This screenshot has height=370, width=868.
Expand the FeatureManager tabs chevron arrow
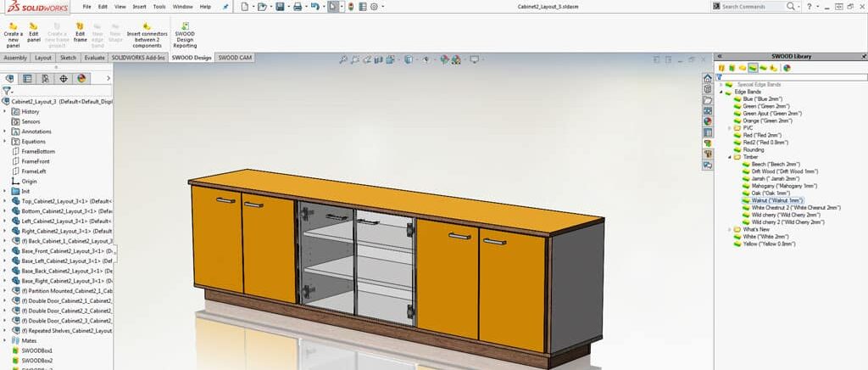[x=108, y=79]
